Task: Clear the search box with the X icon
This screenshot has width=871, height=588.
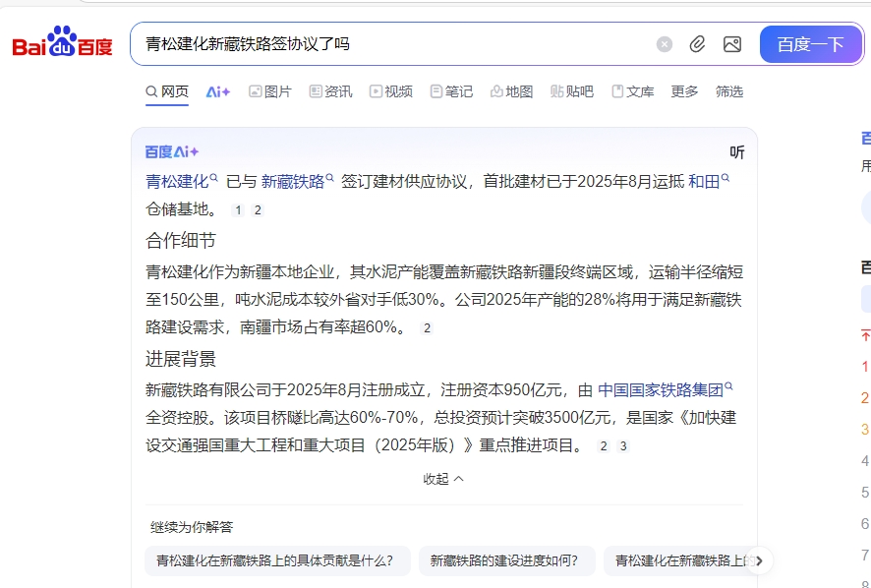Action: (x=665, y=44)
